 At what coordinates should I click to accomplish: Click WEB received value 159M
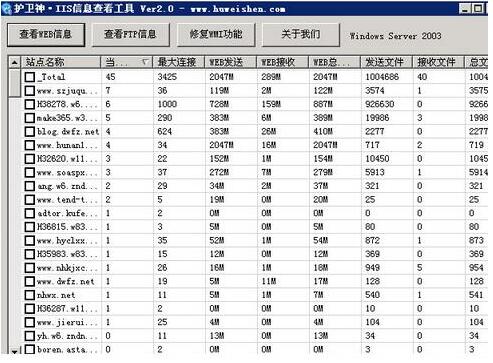271,104
